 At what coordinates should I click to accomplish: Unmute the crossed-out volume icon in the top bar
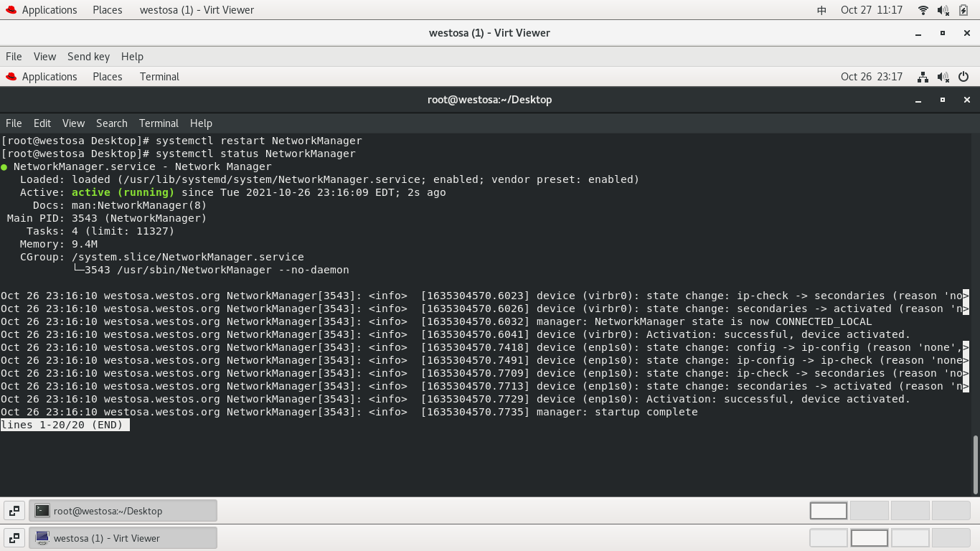pos(942,10)
